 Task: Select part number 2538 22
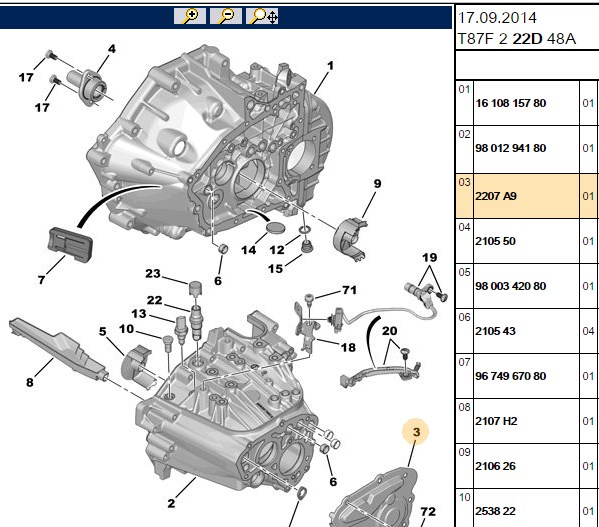point(495,511)
